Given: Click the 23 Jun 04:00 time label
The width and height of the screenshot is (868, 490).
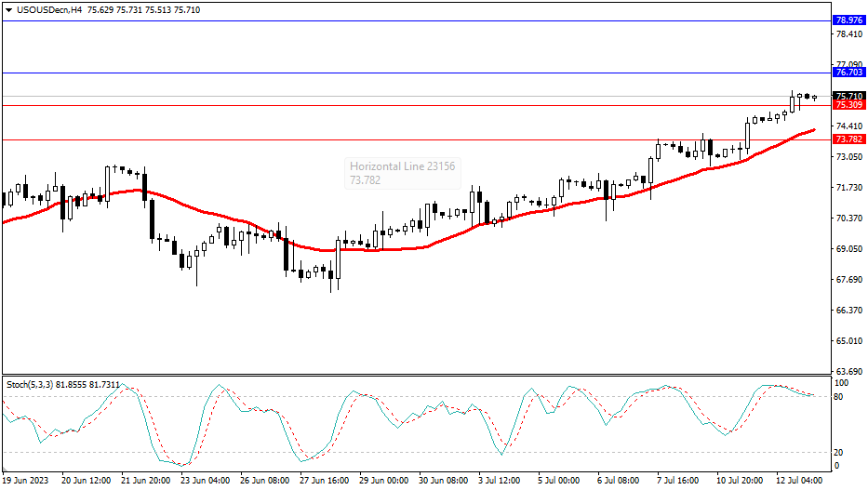Looking at the screenshot, I should click(x=206, y=481).
